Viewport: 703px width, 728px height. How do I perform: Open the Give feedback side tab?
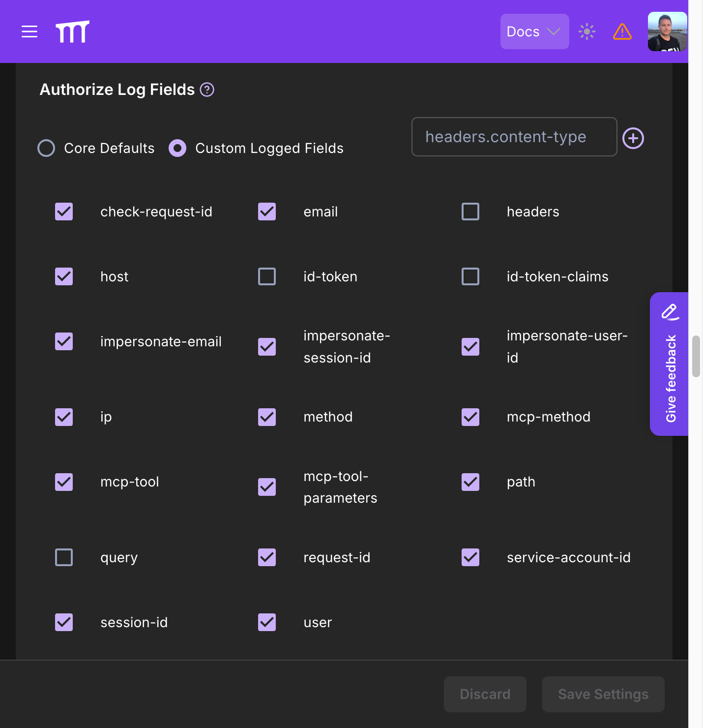[669, 364]
